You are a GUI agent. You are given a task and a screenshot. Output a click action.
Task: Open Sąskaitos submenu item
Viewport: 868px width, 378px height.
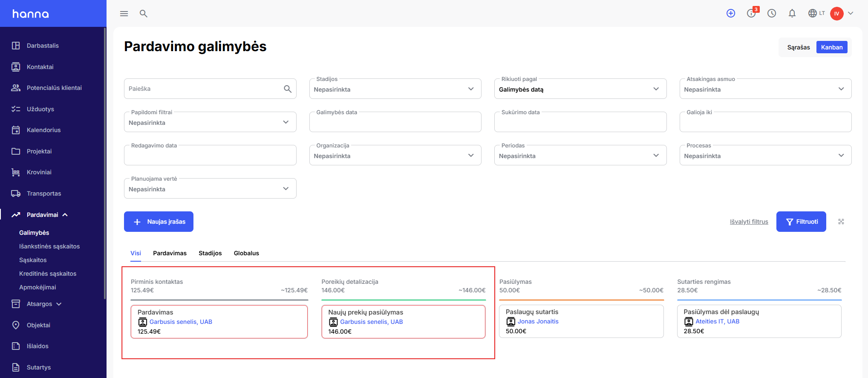tap(33, 260)
